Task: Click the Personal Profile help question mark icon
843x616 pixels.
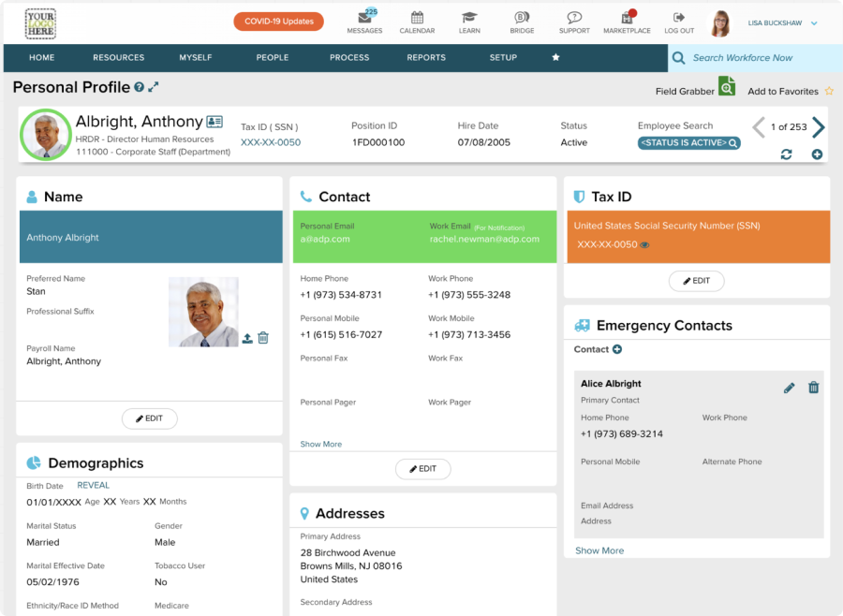Action: (x=140, y=87)
